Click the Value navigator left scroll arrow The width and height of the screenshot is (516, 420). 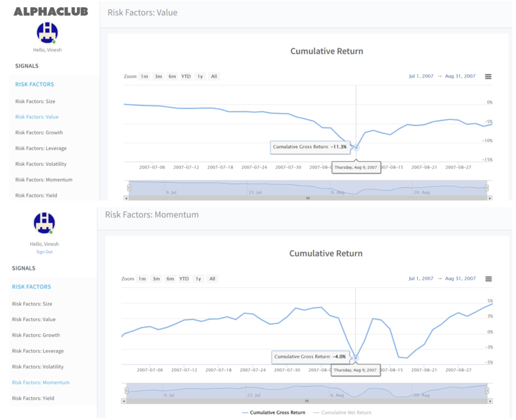coord(126,198)
